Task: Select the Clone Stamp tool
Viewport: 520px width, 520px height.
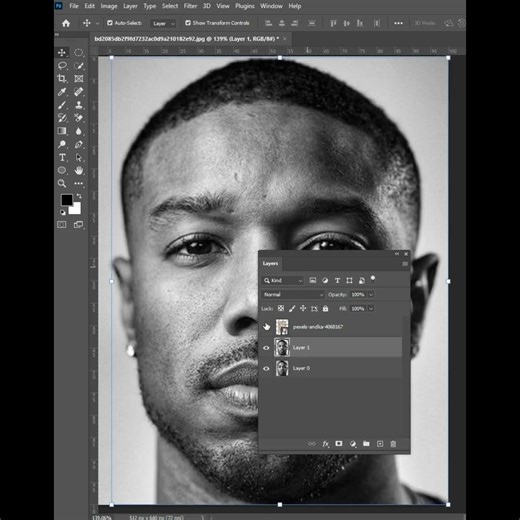Action: pos(79,105)
